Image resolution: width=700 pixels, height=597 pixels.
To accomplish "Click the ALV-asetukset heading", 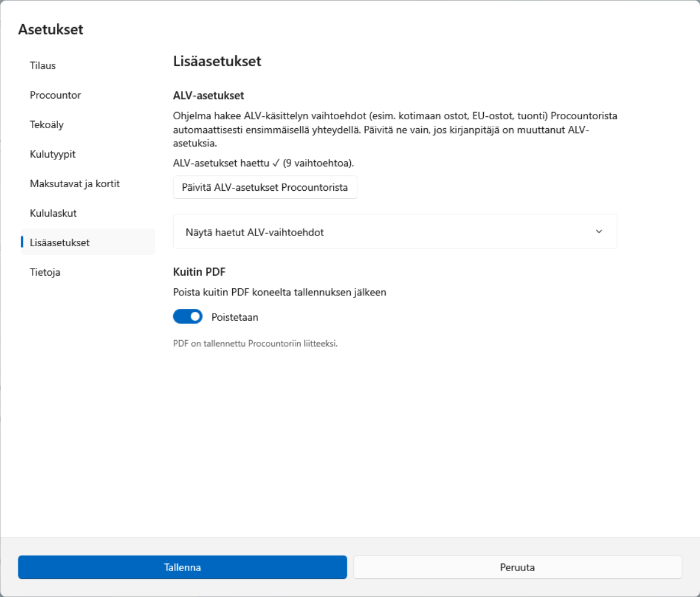I will (x=209, y=96).
